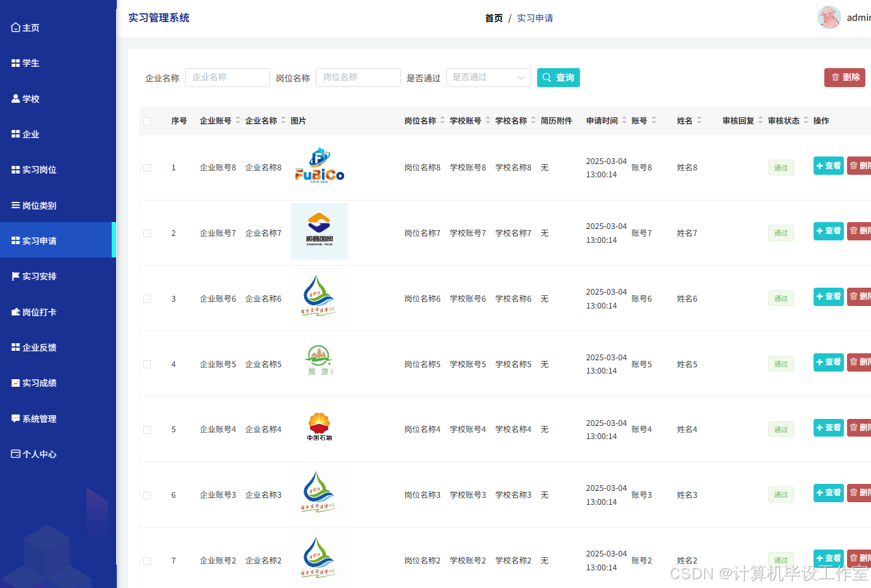871x588 pixels.
Task: Click the 实习管理系统 title
Action: click(159, 18)
